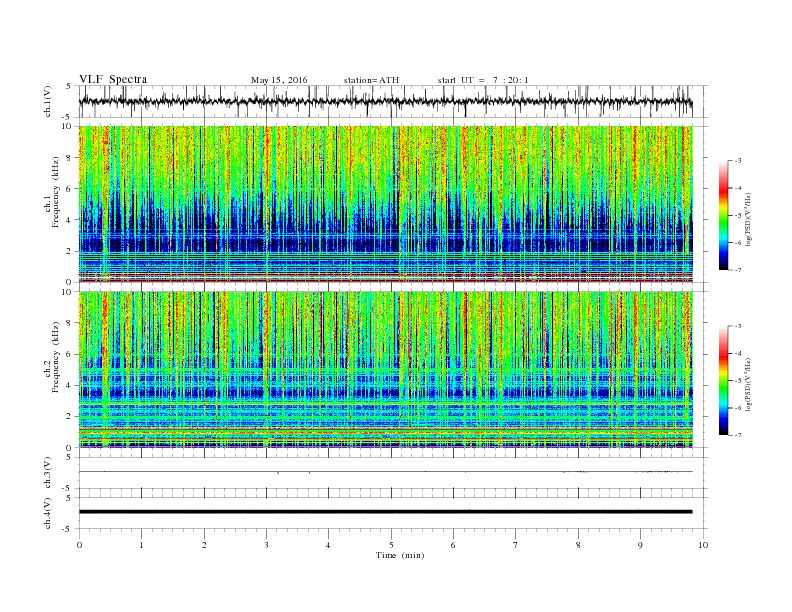
Task: Click the "ch.3(V)" axis label
Action: coord(47,473)
